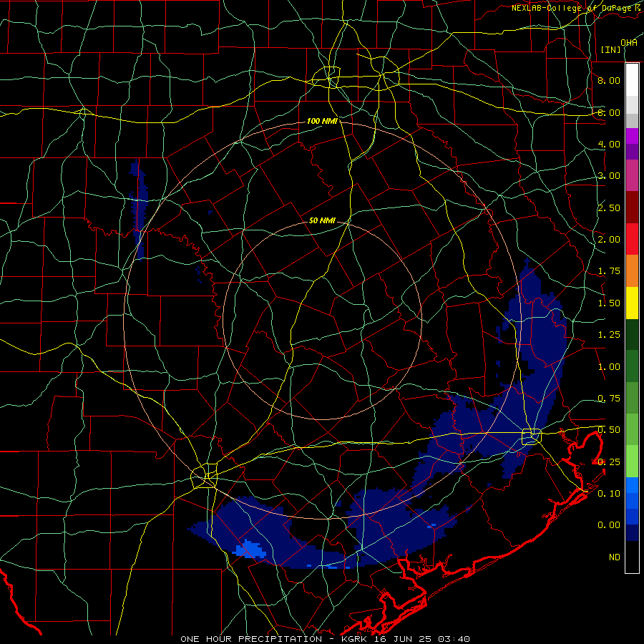
Task: Click the 8.00 legend value
Action: pos(609,80)
